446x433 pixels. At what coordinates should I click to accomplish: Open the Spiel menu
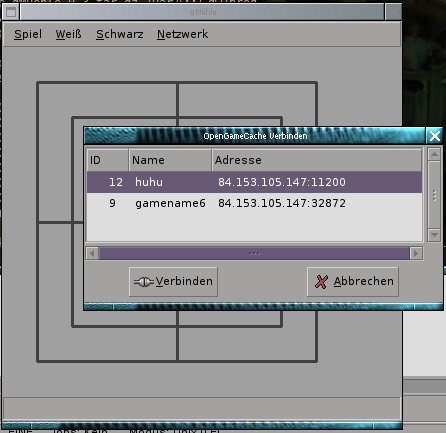pyautogui.click(x=28, y=34)
